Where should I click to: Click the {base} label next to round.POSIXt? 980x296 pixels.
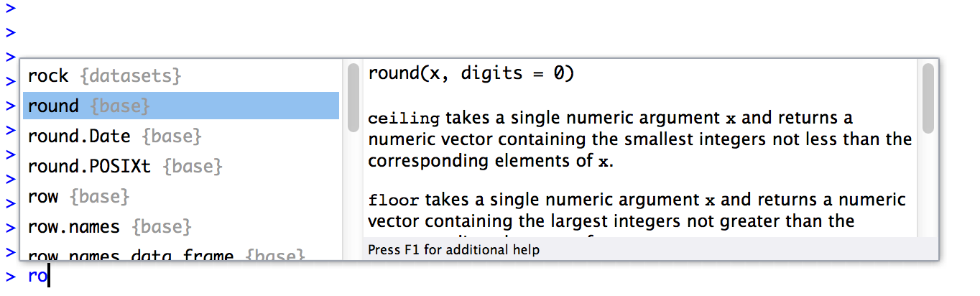click(x=193, y=166)
